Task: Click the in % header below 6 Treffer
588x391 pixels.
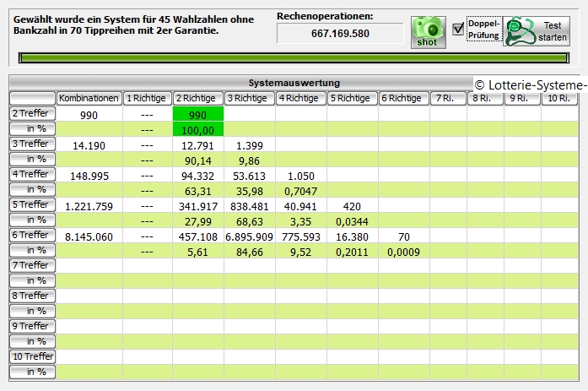Action: [32, 250]
